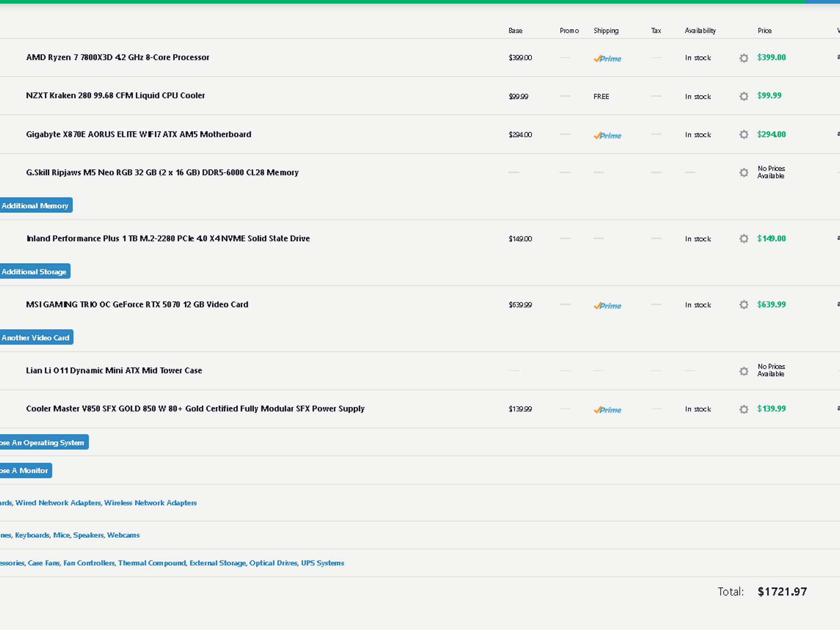Click the Another Video Card button
Viewport: 840px width, 630px height.
point(36,338)
